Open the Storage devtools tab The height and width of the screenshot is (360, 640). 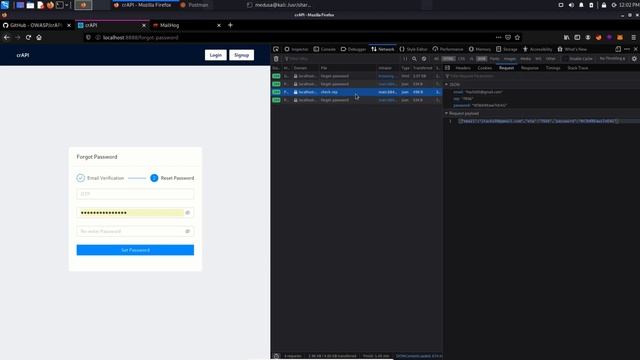[x=507, y=49]
